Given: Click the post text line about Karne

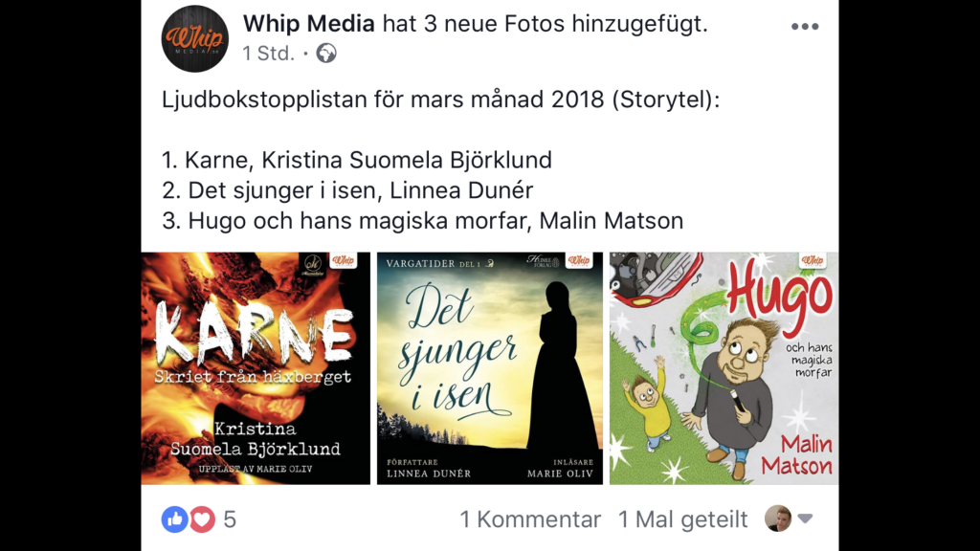Looking at the screenshot, I should [x=357, y=160].
